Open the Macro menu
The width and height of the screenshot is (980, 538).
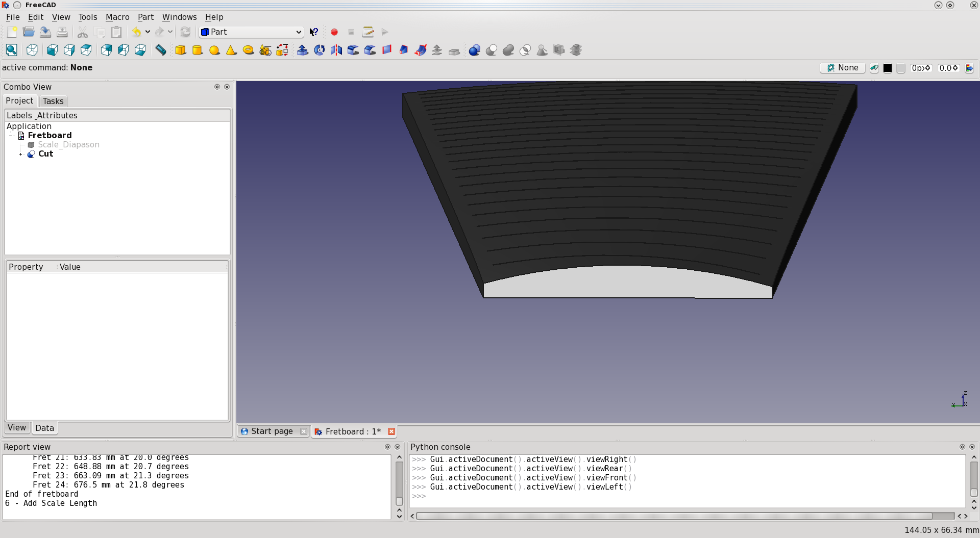point(117,17)
